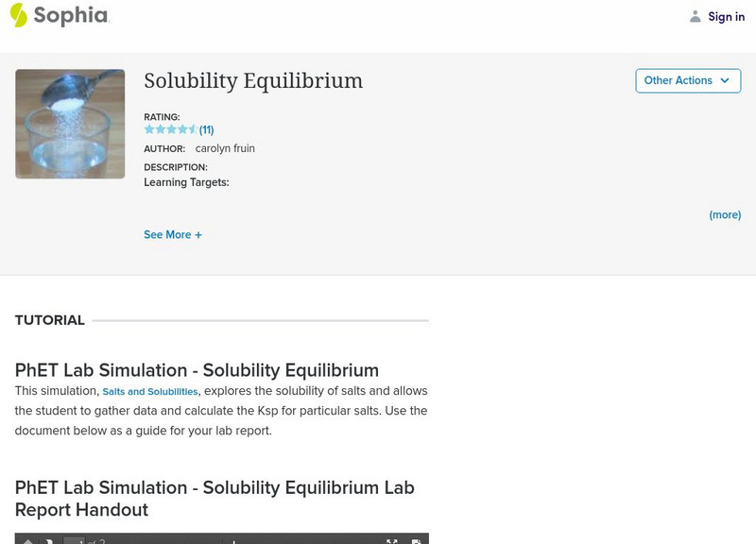The height and width of the screenshot is (544, 756).
Task: Click the Sophia green leaf logo
Action: (19, 15)
